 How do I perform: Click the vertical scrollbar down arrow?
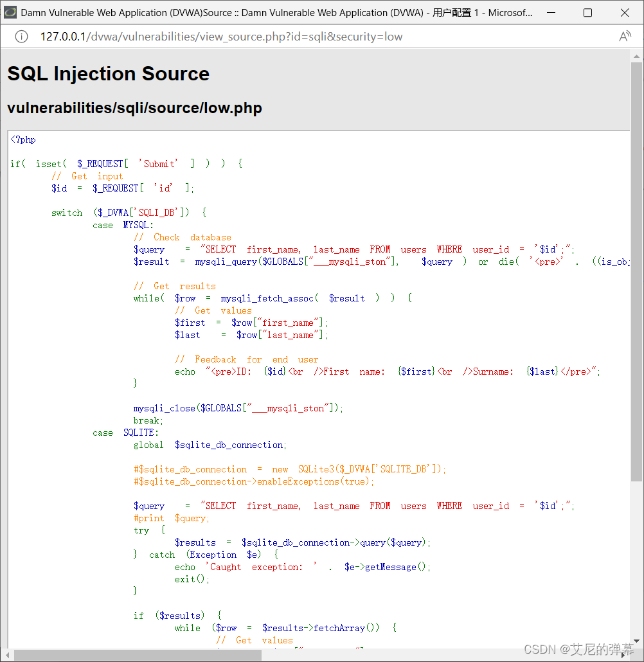point(636,641)
